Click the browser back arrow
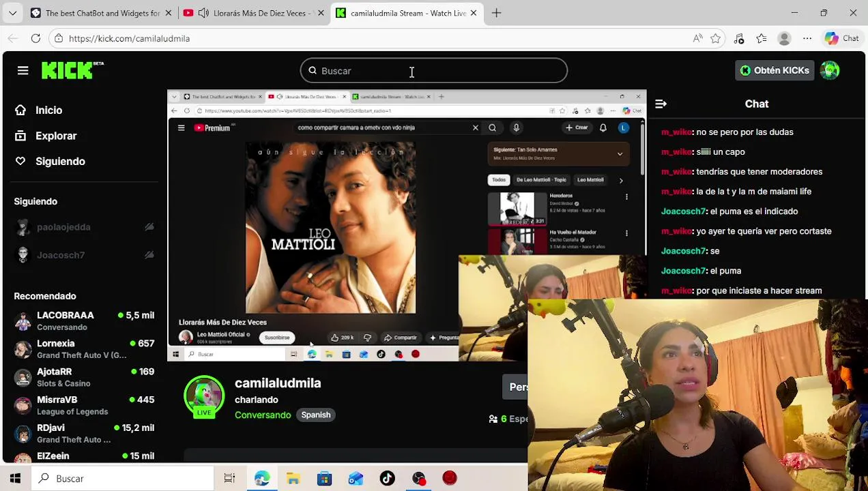 tap(13, 38)
